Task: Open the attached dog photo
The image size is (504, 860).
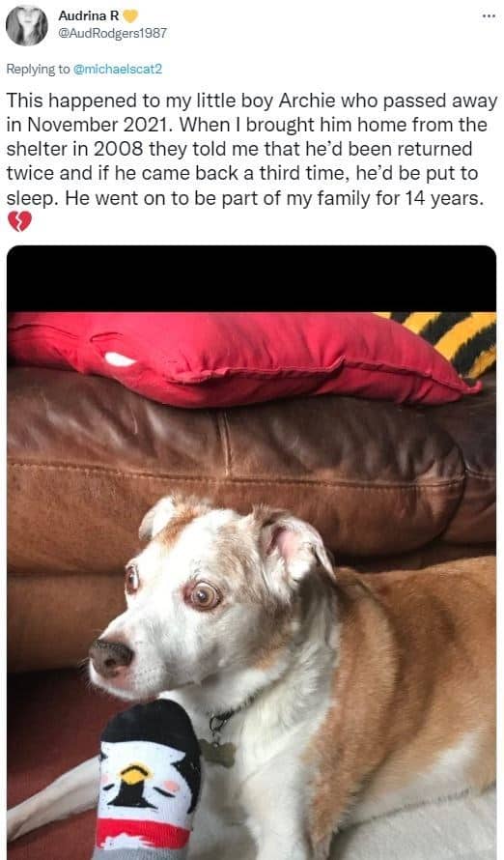Action: (x=251, y=553)
